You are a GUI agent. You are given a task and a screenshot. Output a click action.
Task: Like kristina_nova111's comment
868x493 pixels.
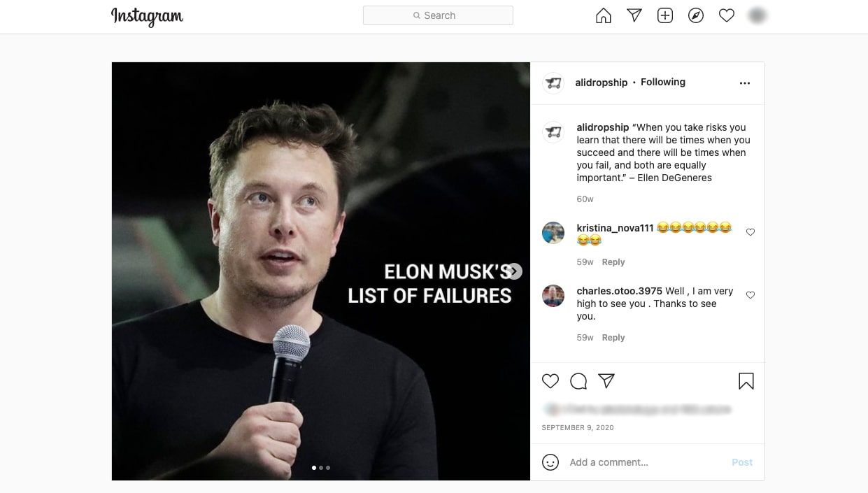coord(750,232)
